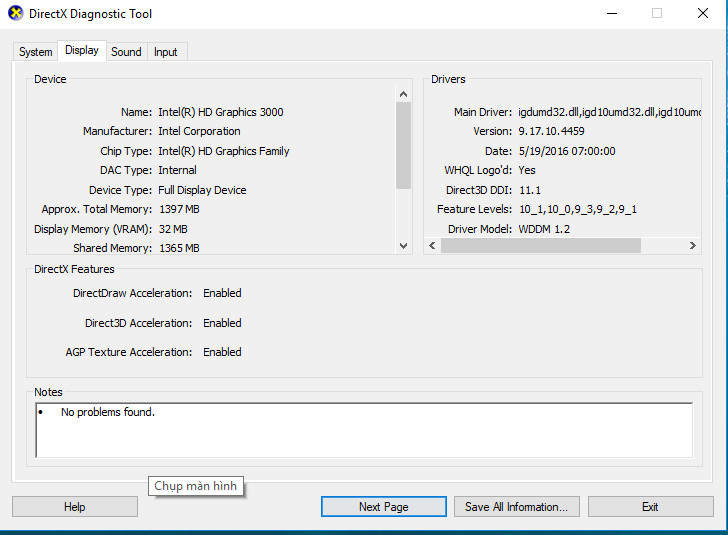Viewport: 728px width, 535px height.
Task: Select the Intel(R) HD Graphics 3000 name
Action: [x=221, y=112]
